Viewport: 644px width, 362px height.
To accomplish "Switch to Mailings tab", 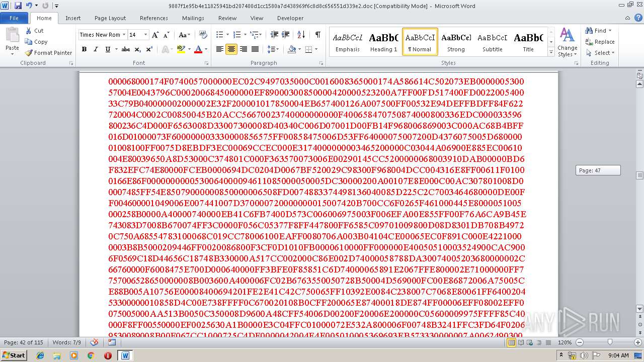I will [x=193, y=18].
